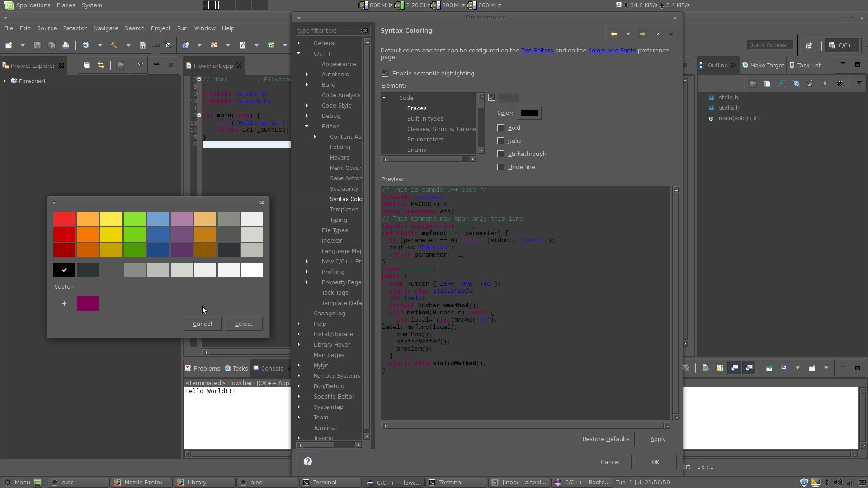Click the Open New Console icon
The height and width of the screenshot is (488, 868).
[812, 368]
